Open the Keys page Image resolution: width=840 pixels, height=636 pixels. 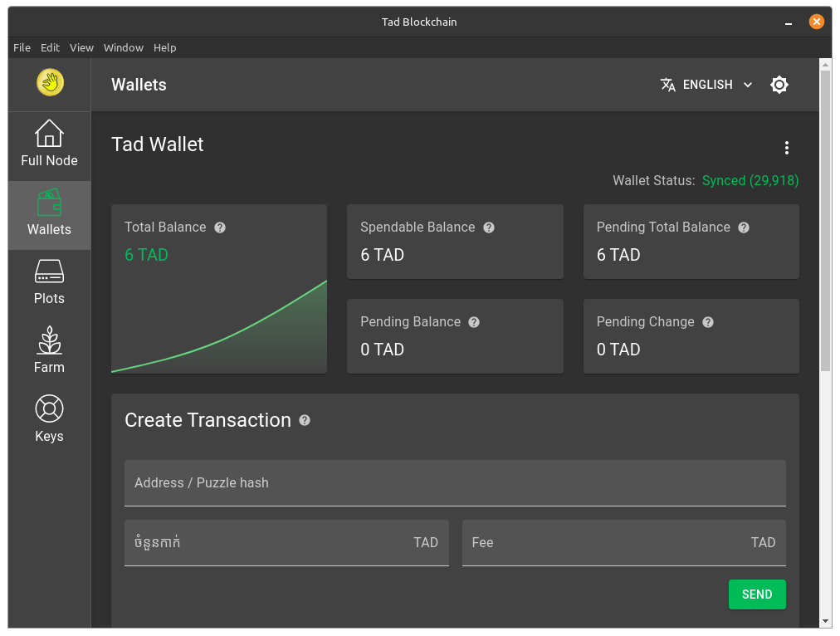[49, 421]
